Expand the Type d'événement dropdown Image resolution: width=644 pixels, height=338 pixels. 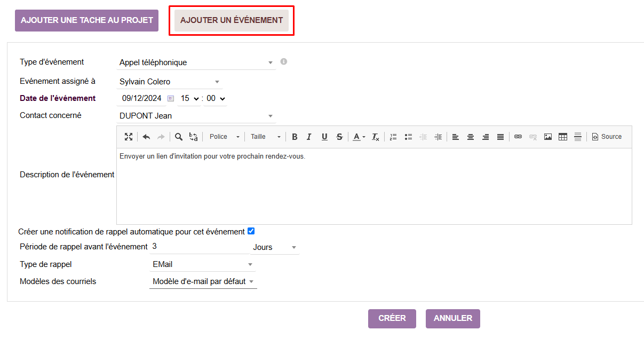pyautogui.click(x=196, y=62)
